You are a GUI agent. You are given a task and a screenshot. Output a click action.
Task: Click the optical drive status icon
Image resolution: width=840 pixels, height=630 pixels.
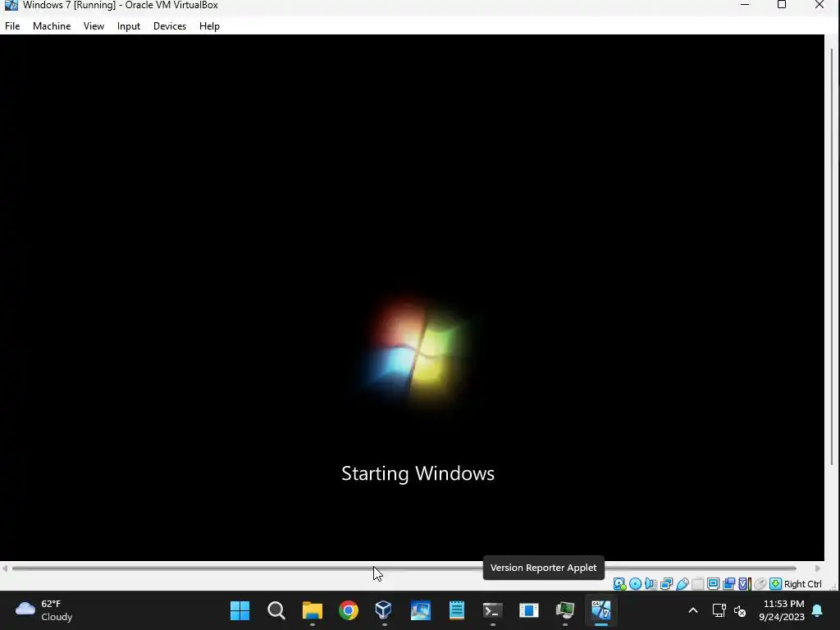pyautogui.click(x=636, y=584)
